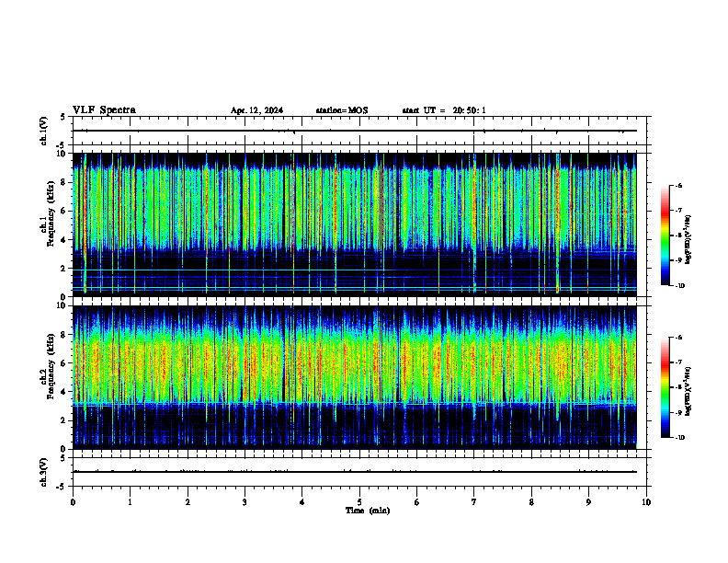Click time axis tick label 3
Viewport: 728px width, 563px height.
(245, 502)
